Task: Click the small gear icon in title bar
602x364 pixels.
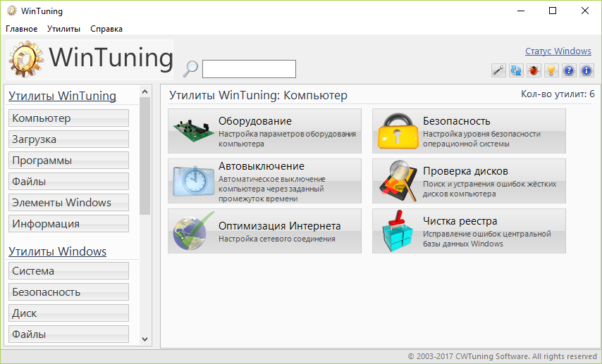Action: pyautogui.click(x=12, y=11)
